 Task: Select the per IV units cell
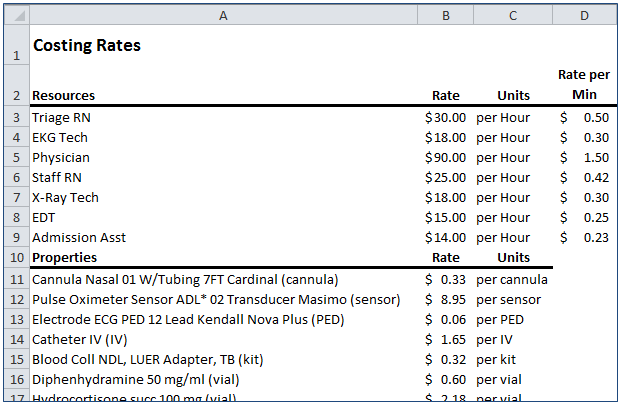point(513,339)
